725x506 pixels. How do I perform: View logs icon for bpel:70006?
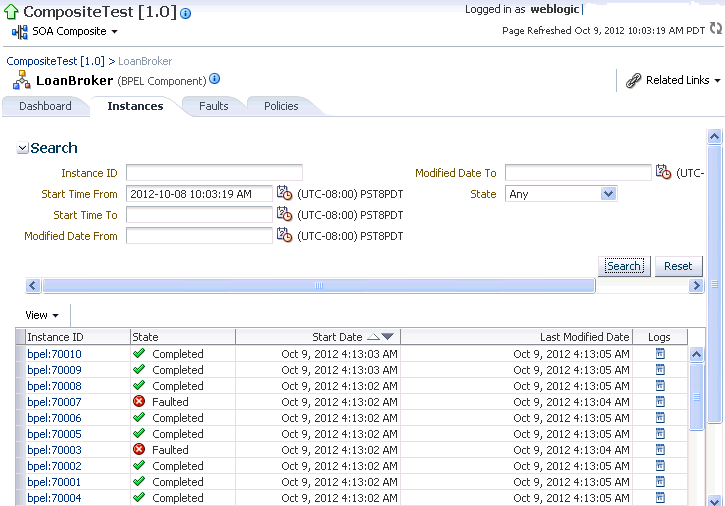coord(660,418)
